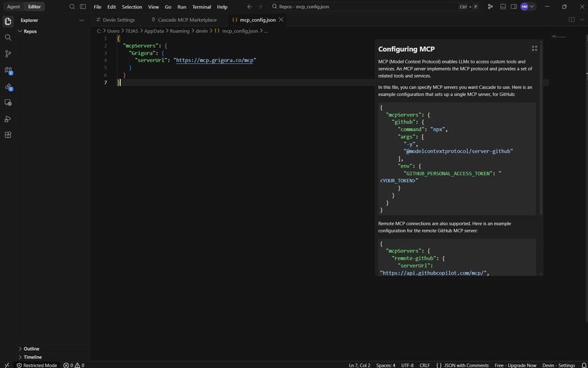Click the Repos - mcp_config.json search box
Viewport: 588px width, 368px height.
(375, 7)
